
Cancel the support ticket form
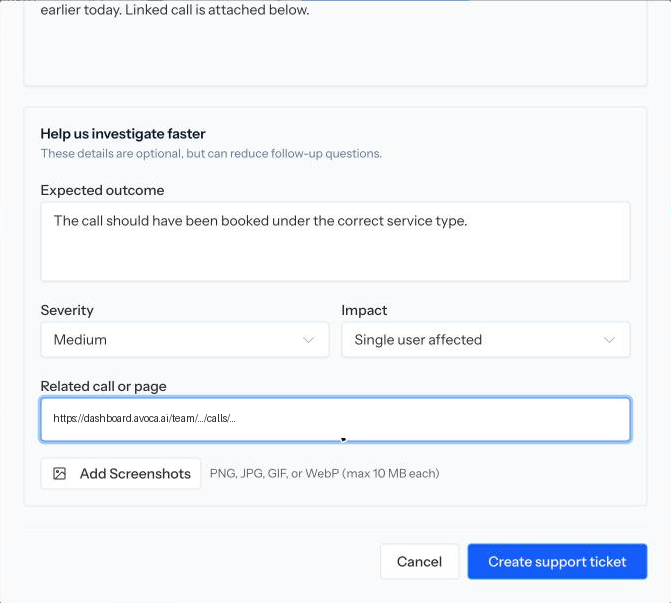click(x=419, y=561)
